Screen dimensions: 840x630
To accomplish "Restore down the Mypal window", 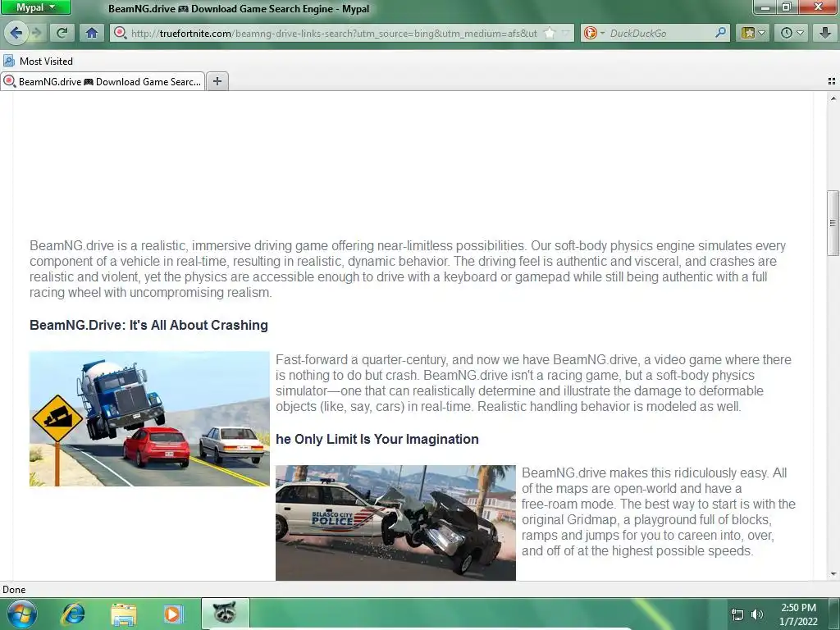I will [x=787, y=7].
